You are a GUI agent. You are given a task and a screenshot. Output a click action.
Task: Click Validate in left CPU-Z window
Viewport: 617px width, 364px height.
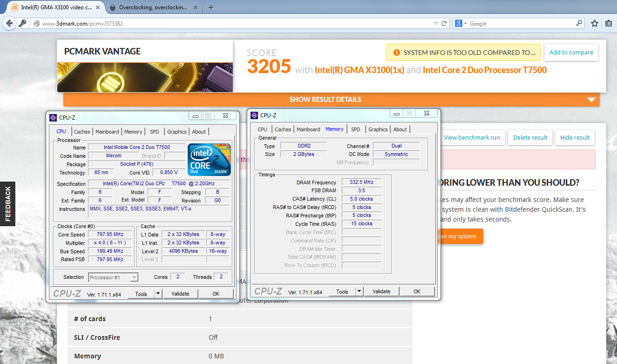pyautogui.click(x=180, y=294)
